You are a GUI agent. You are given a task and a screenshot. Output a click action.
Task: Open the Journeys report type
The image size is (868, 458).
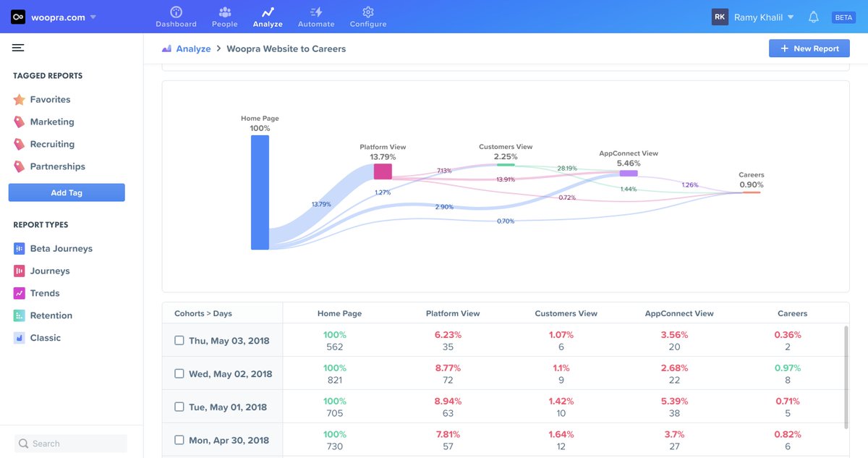[49, 271]
